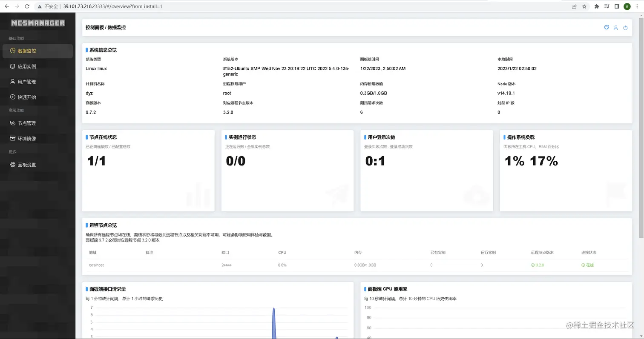This screenshot has width=644, height=339.
Task: Click the 实例运行状态 card showing 0/0
Action: coord(287,171)
